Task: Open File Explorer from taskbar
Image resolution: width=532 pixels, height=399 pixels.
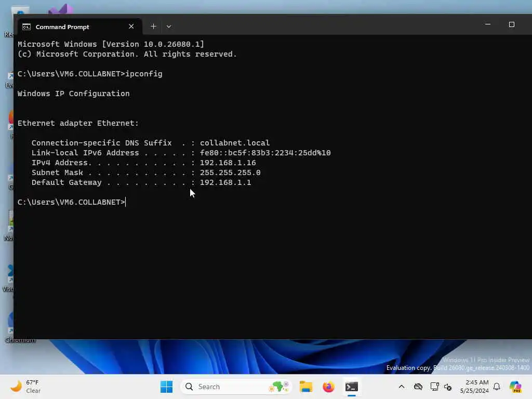Action: (305, 387)
